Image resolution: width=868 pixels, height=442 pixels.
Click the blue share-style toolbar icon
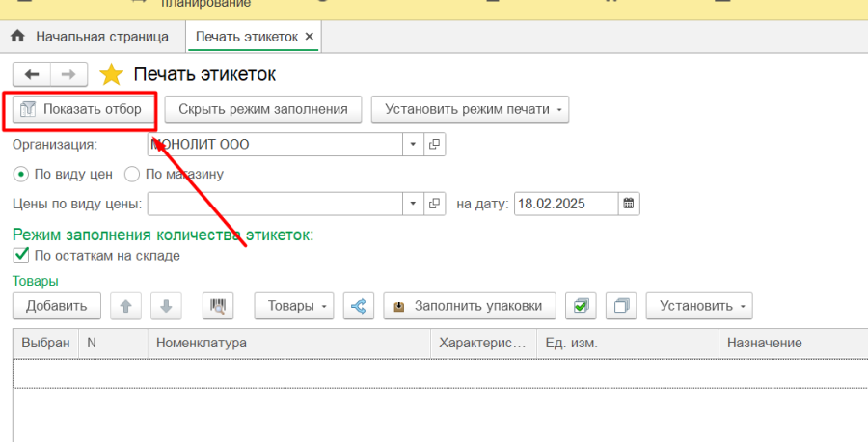(x=359, y=306)
